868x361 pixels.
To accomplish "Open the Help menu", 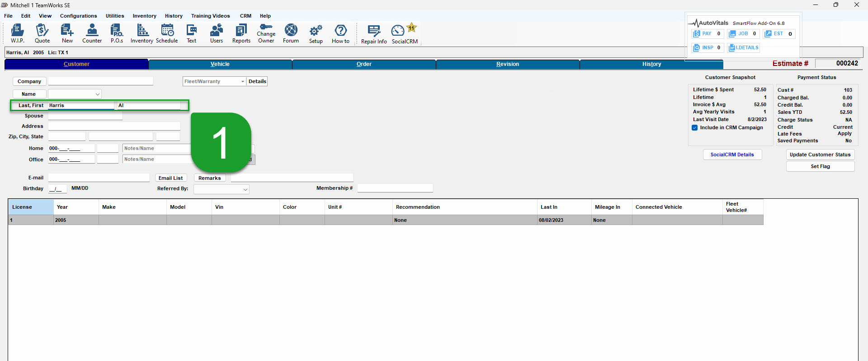I will click(x=265, y=16).
